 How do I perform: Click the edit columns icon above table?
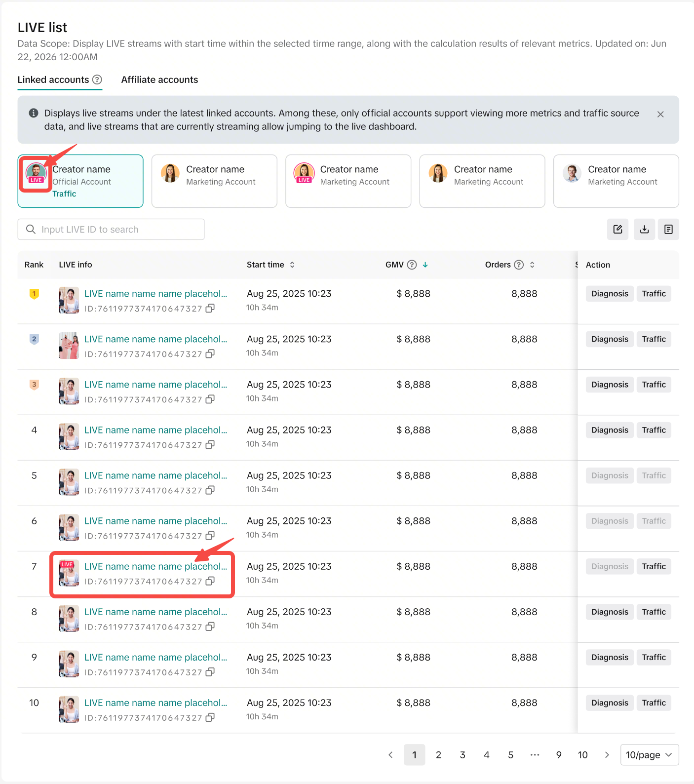(617, 230)
